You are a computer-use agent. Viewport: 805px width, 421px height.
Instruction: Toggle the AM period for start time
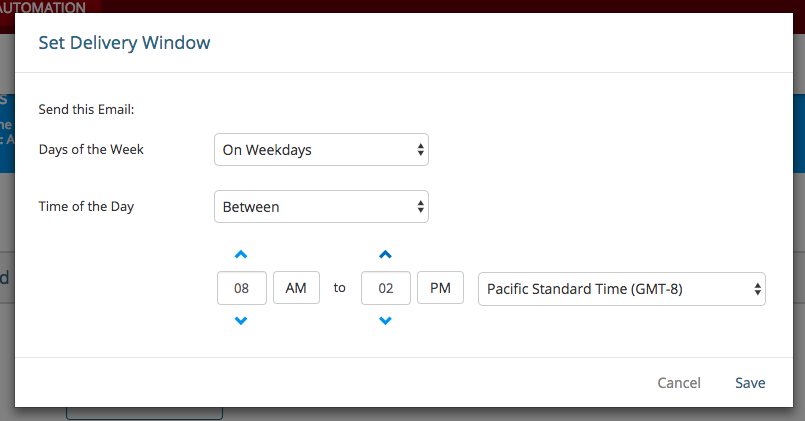coord(296,288)
